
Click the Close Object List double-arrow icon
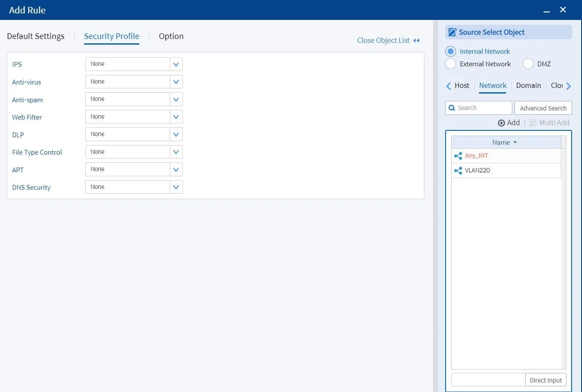point(416,41)
